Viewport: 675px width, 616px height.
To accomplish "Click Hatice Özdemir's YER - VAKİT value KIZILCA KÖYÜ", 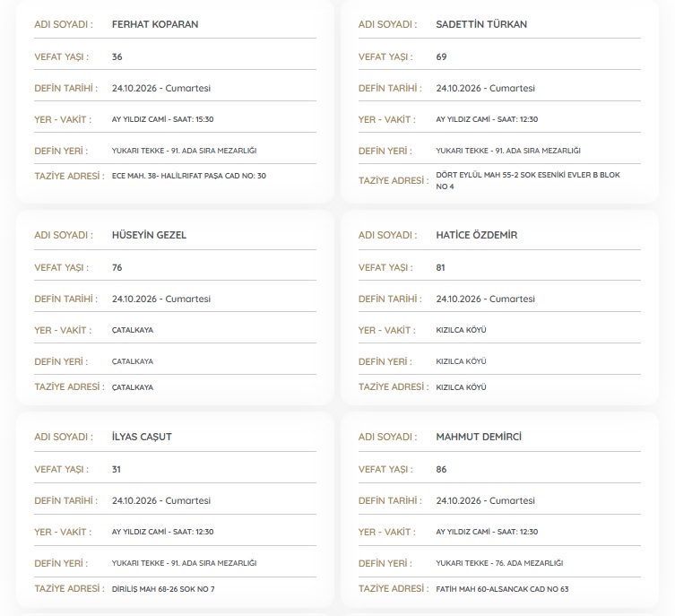I will tap(461, 330).
